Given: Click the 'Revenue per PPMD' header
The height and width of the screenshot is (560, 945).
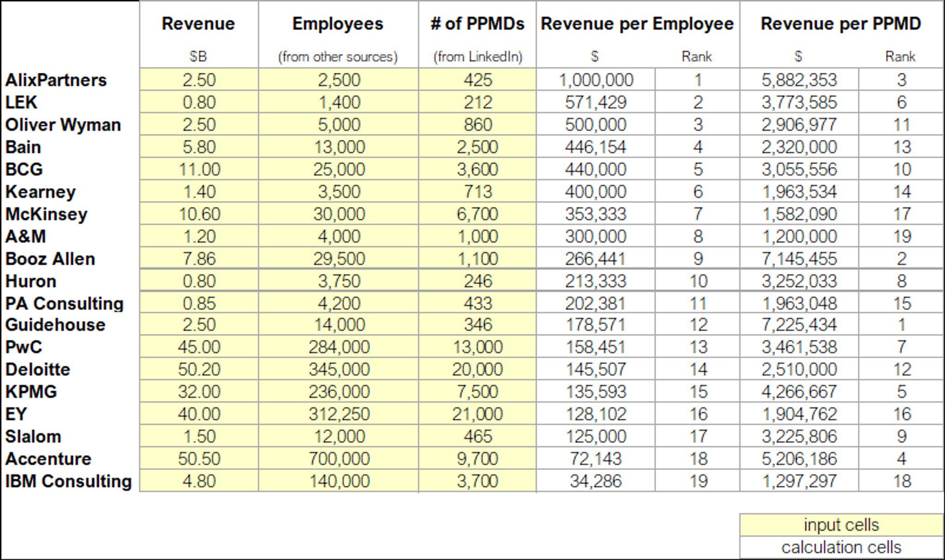Looking at the screenshot, I should (x=841, y=24).
